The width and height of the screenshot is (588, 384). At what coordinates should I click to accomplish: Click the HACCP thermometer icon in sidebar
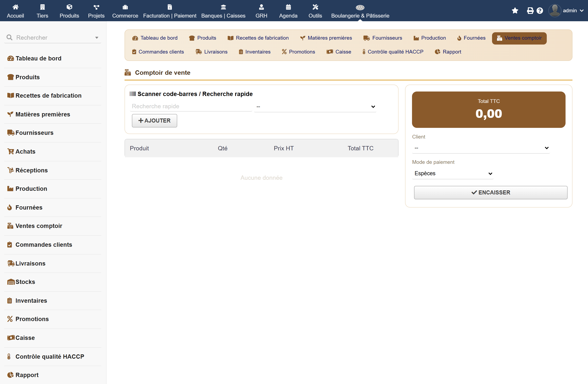[x=9, y=356]
